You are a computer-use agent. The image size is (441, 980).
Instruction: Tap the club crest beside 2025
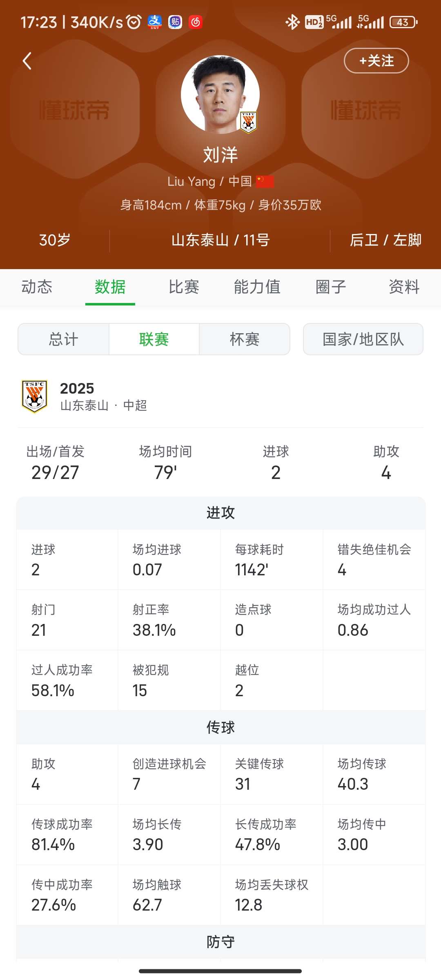pyautogui.click(x=34, y=396)
